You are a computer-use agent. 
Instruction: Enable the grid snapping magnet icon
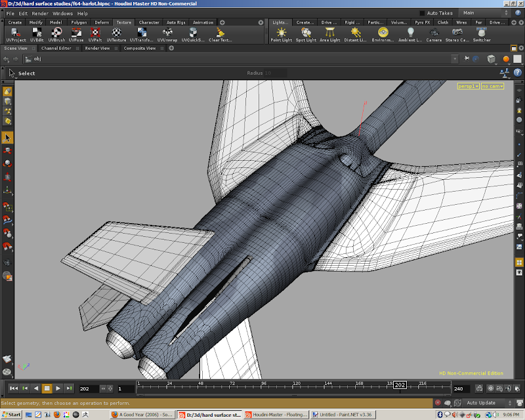[x=7, y=207]
